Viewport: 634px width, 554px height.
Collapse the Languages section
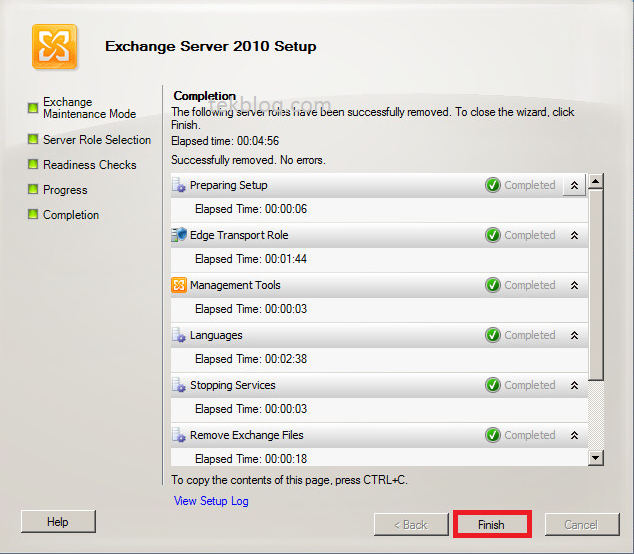574,335
